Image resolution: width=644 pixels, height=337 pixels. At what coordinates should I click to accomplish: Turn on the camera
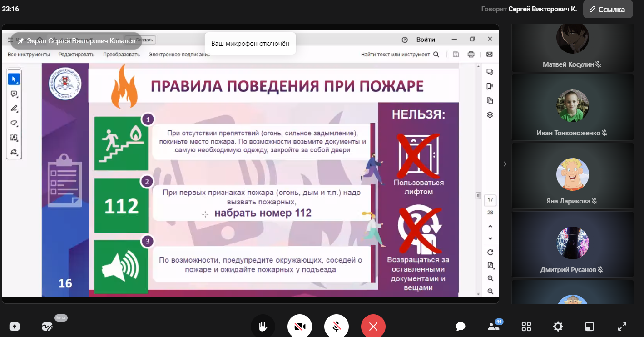(299, 326)
